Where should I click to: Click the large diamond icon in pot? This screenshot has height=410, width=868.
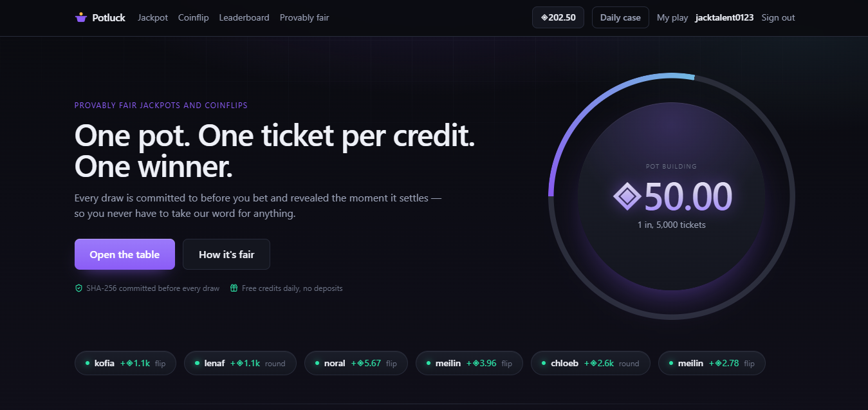pyautogui.click(x=627, y=196)
